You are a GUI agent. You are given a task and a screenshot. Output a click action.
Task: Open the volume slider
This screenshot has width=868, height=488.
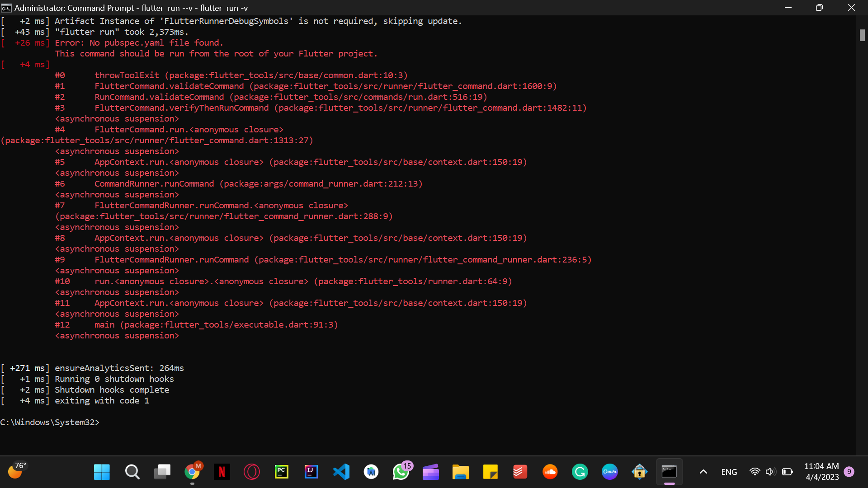(771, 471)
